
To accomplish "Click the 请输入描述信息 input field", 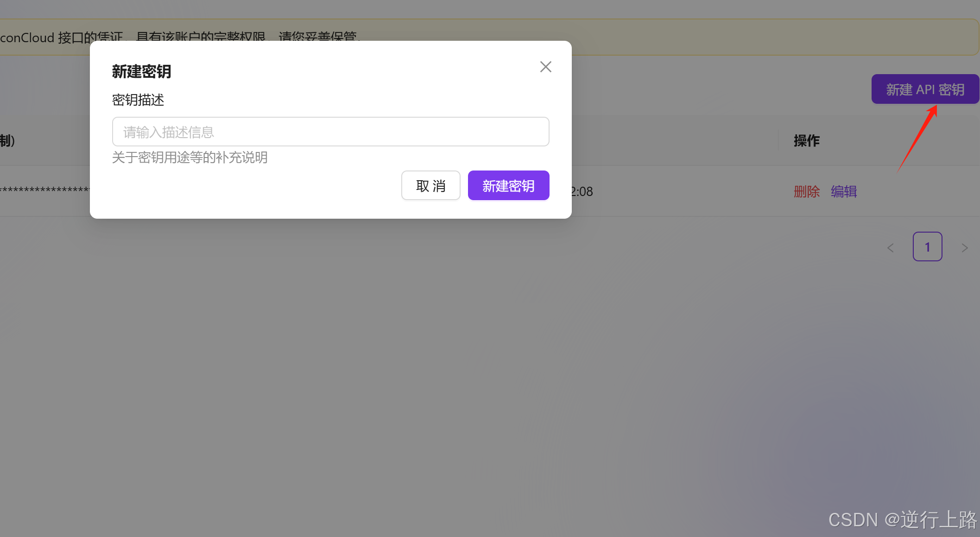I will coord(330,132).
